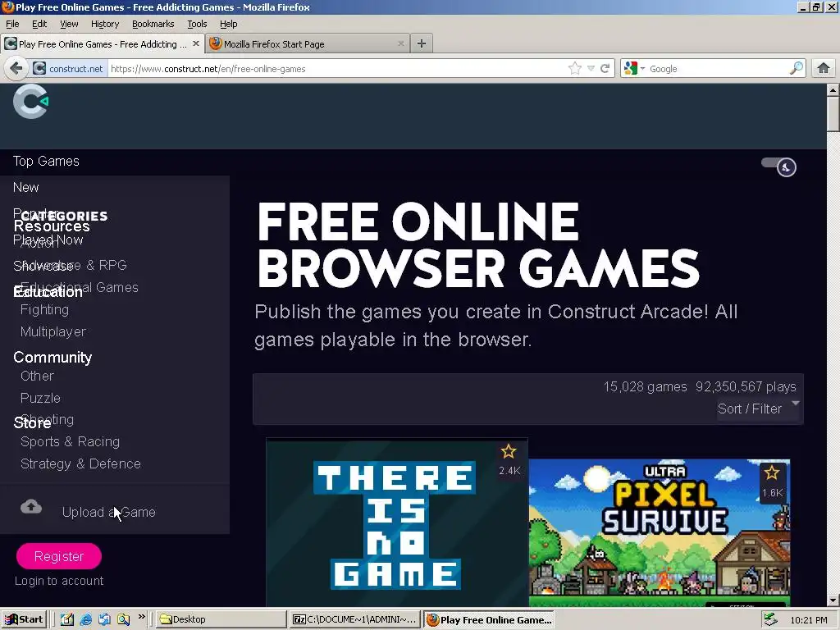Click the 92,350,567 plays text

(x=746, y=387)
